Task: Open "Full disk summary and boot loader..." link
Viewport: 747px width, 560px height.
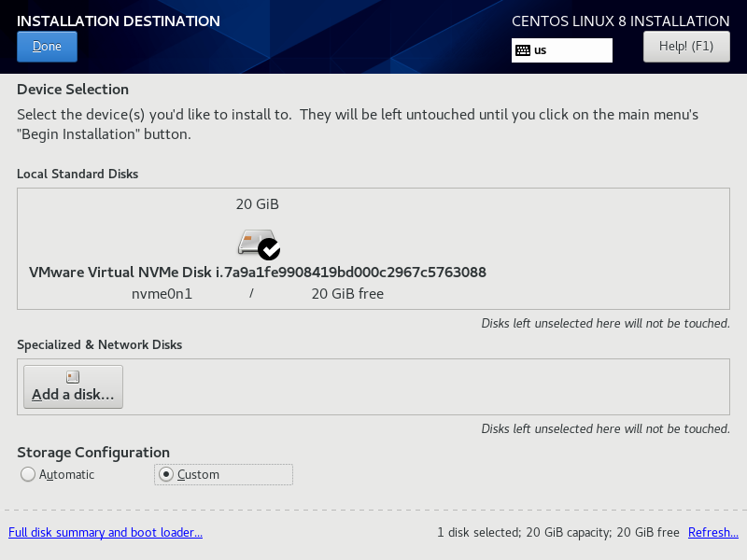Action: pos(106,533)
